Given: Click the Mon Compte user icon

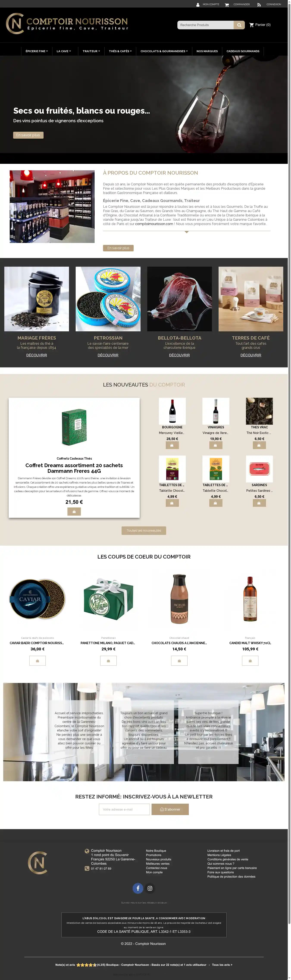Looking at the screenshot, I should pos(198,5).
